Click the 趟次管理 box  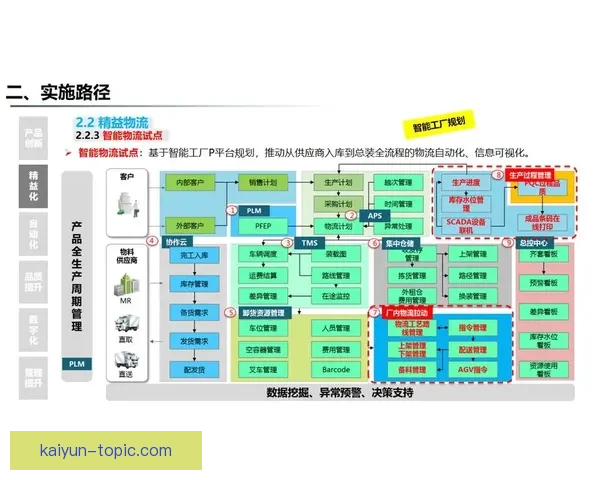(x=398, y=183)
